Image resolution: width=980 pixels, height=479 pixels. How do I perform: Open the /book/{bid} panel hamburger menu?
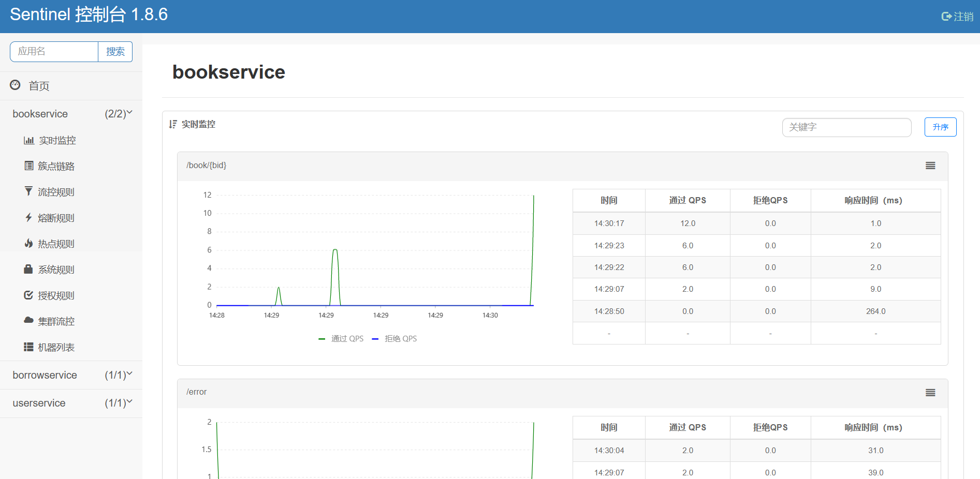click(930, 165)
